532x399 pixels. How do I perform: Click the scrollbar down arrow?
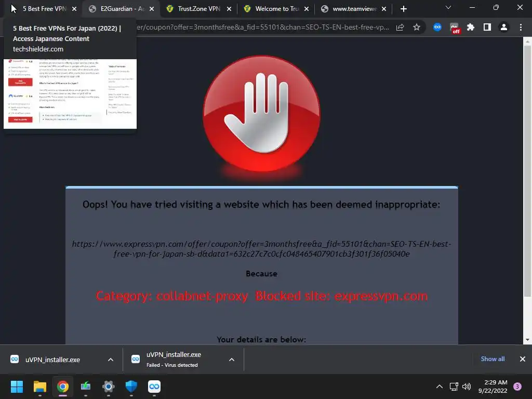click(527, 340)
